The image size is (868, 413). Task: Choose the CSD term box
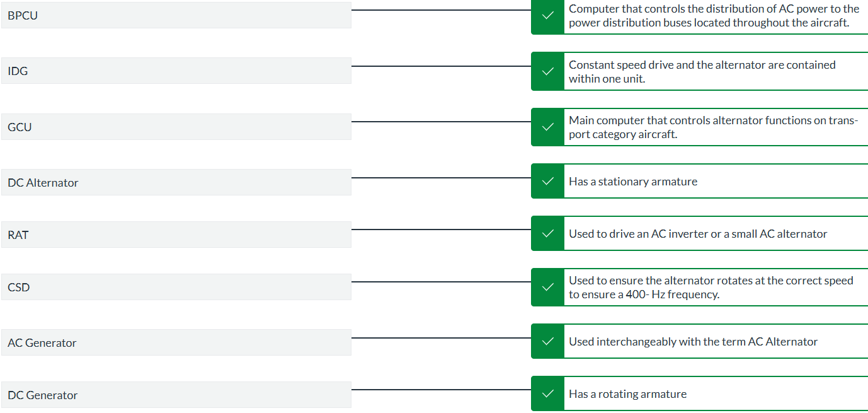click(x=176, y=287)
